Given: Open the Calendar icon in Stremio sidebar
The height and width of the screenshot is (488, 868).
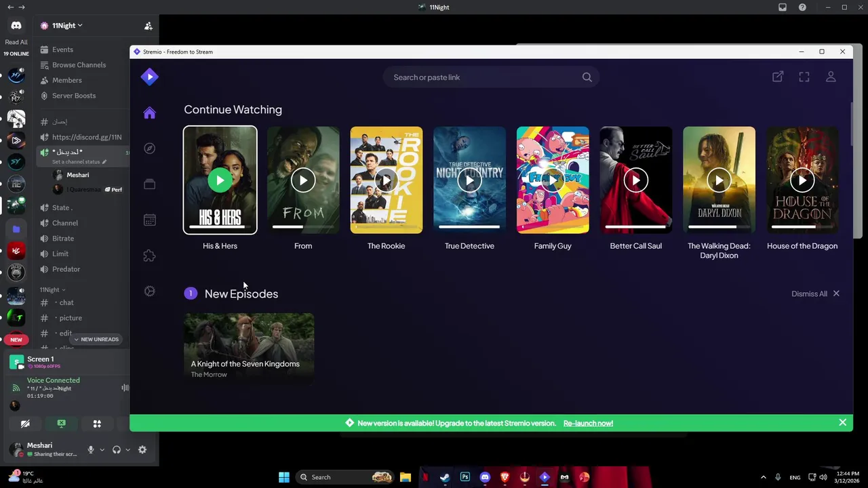Looking at the screenshot, I should [x=149, y=220].
